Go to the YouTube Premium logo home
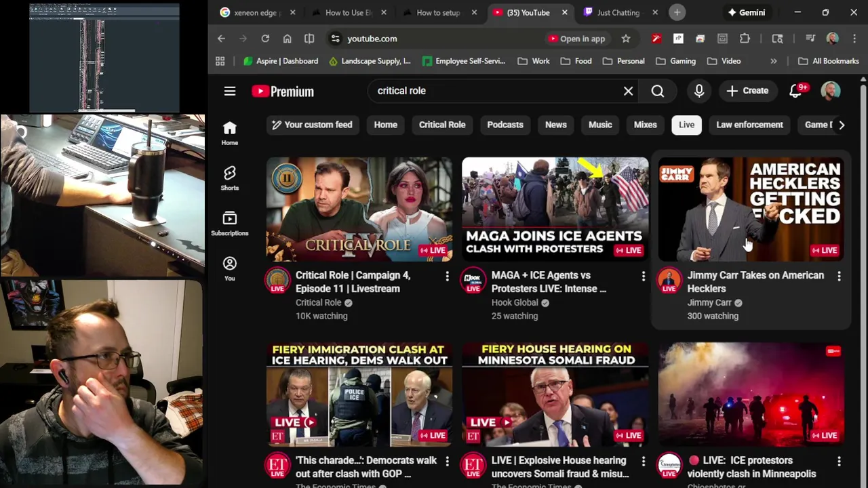 283,91
